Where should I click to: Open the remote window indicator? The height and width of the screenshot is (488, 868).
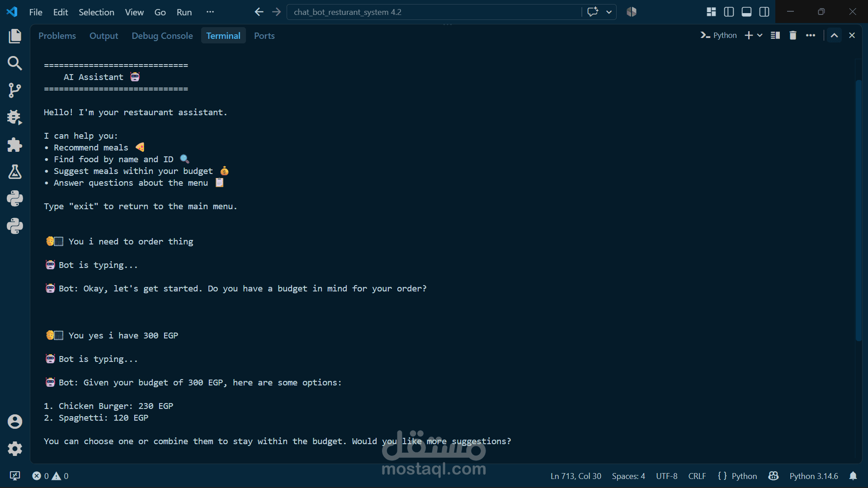click(15, 476)
